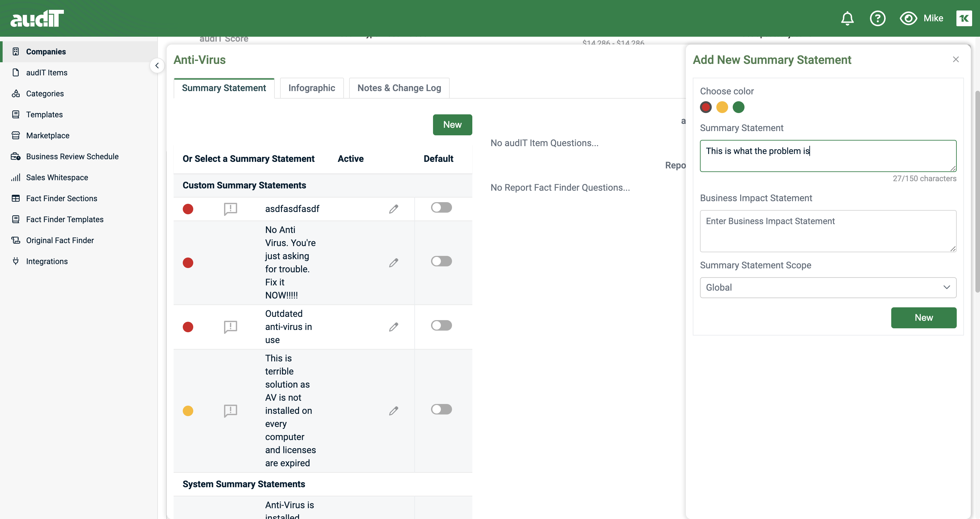The width and height of the screenshot is (980, 519).
Task: Choose the red color swatch
Action: [x=705, y=107]
